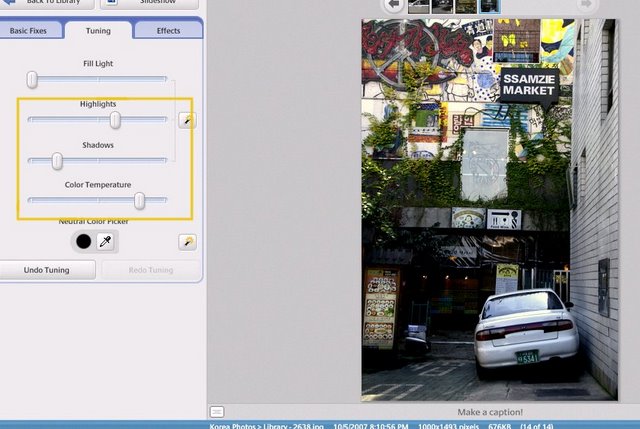640x429 pixels.
Task: Select the second filmstrip thumbnail
Action: pos(442,6)
